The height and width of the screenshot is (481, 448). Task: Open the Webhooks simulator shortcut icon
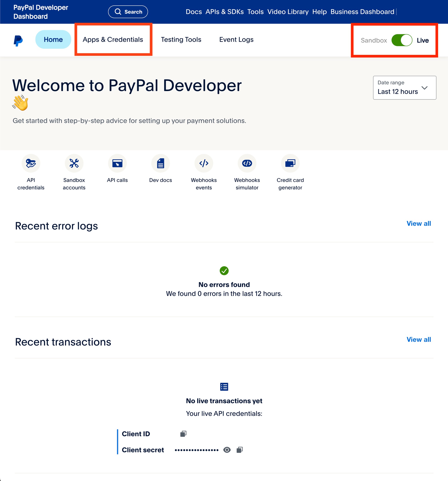pyautogui.click(x=247, y=163)
